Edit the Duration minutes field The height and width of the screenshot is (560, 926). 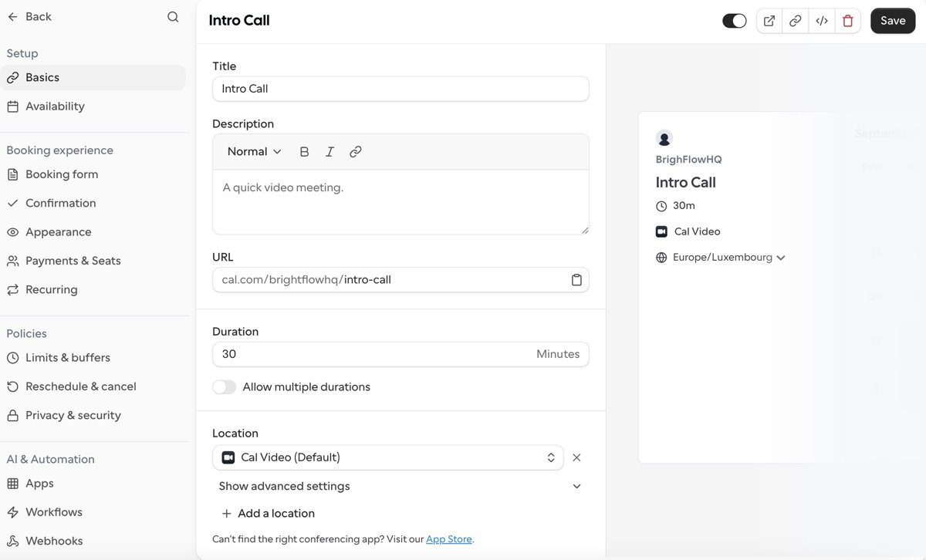400,354
